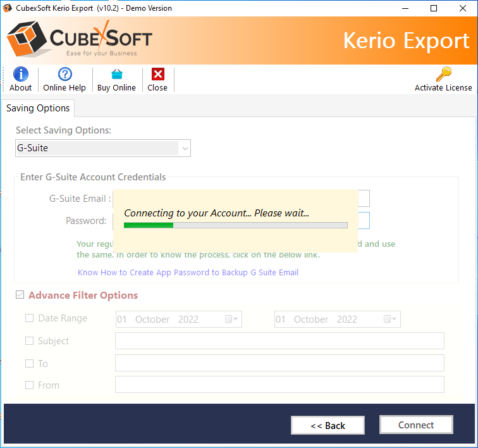Click into the To filter text field
Image resolution: width=478 pixels, height=448 pixels.
coord(279,363)
